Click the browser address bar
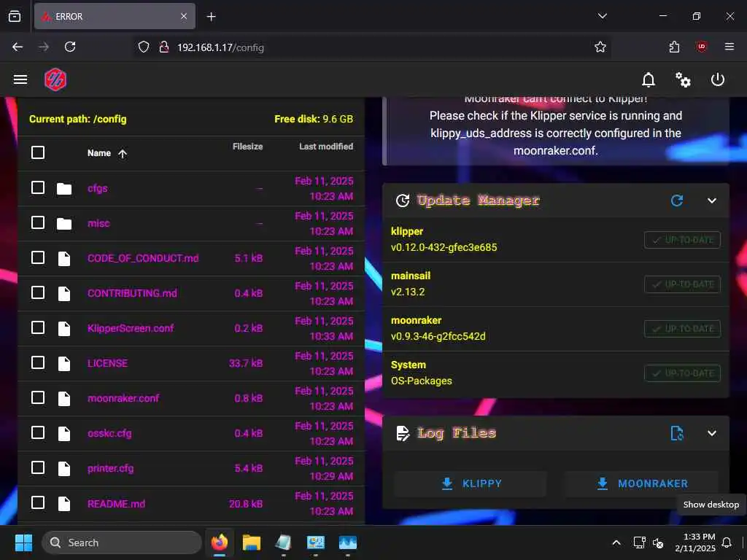 tap(371, 47)
